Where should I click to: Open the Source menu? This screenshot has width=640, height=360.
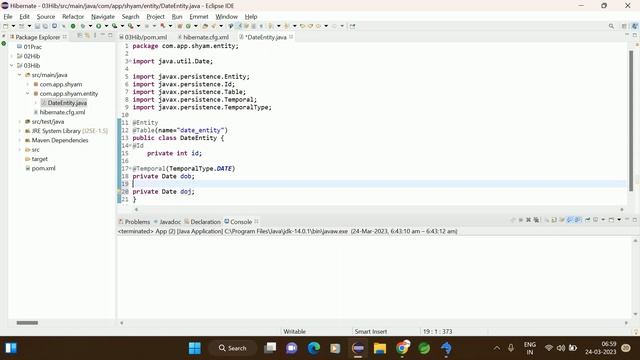(46, 17)
